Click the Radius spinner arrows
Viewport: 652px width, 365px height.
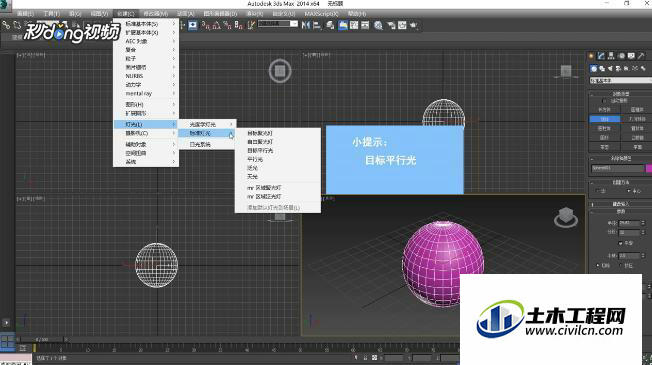[643, 223]
